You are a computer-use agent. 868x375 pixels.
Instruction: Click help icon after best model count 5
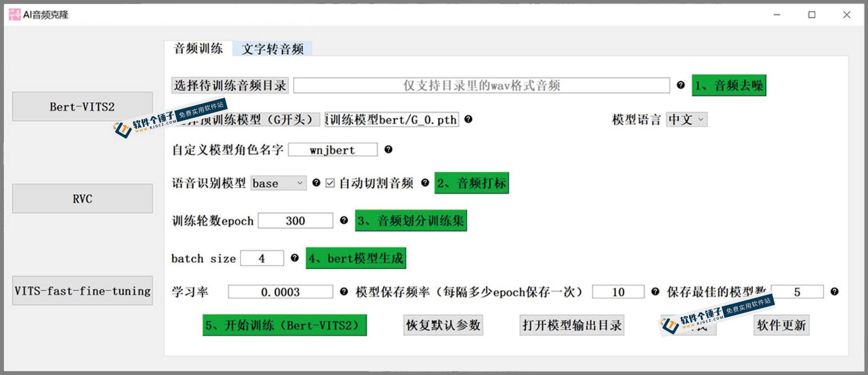(x=835, y=291)
